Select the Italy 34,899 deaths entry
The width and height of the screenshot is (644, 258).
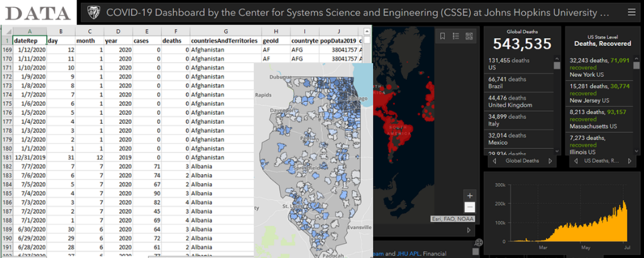point(518,120)
